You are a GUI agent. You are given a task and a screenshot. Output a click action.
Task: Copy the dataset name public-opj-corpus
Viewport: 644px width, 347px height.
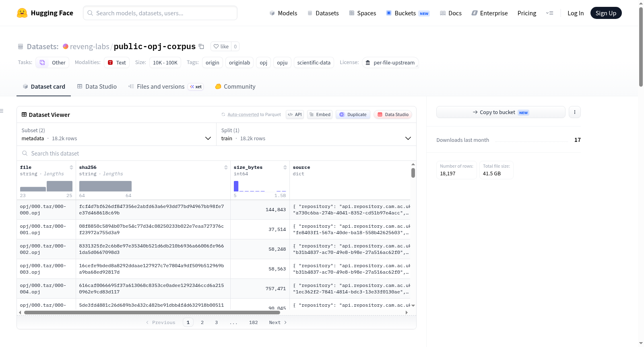click(x=202, y=46)
